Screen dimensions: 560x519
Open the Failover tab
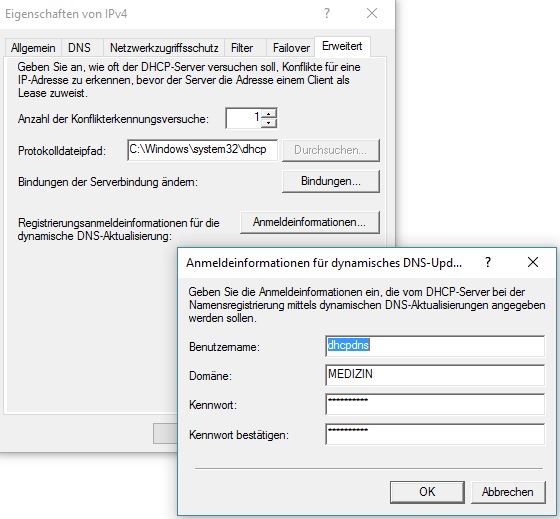click(x=291, y=48)
